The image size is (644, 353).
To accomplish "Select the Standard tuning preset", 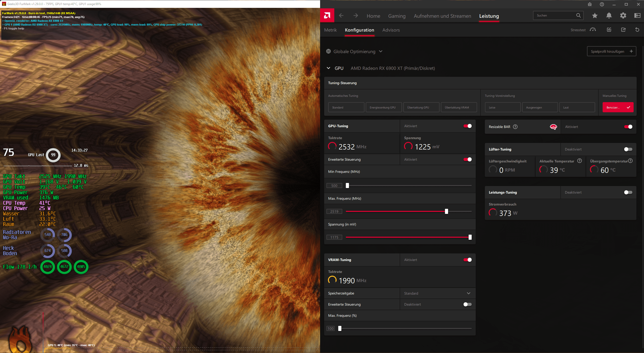I will pyautogui.click(x=346, y=107).
